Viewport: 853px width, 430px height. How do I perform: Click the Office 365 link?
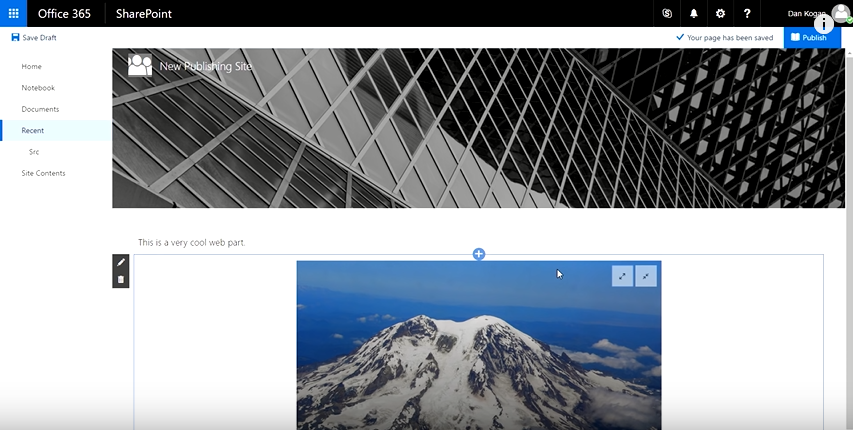[x=64, y=14]
